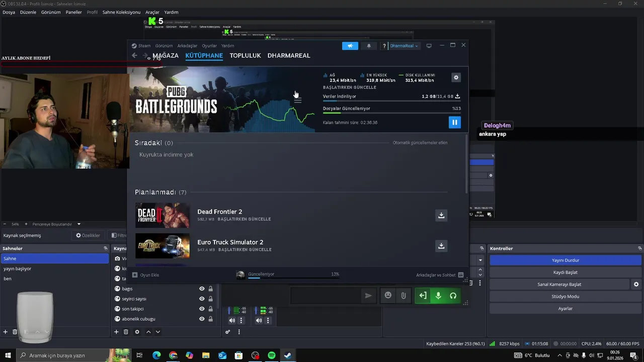
Task: Open Steam TOPLULUK tab
Action: pos(245,55)
